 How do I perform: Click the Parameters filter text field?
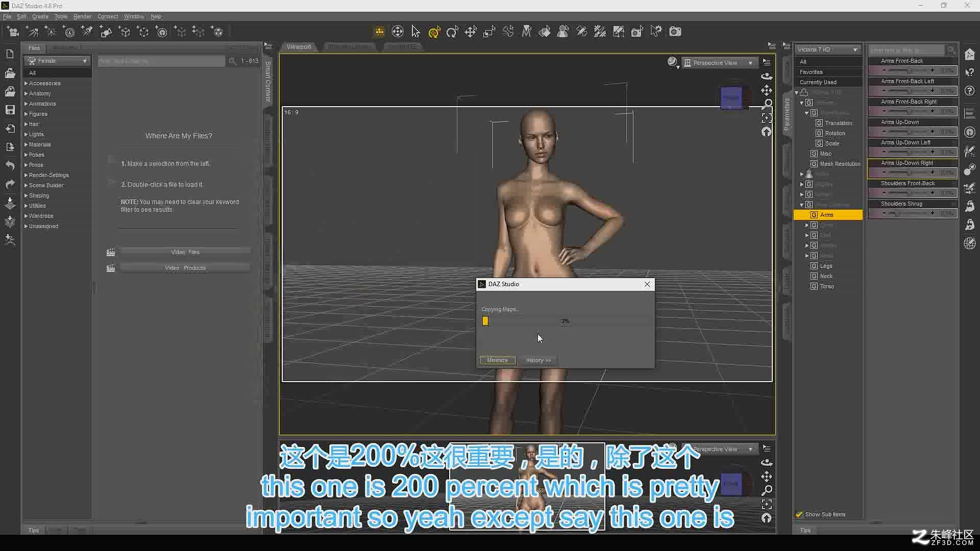(907, 50)
